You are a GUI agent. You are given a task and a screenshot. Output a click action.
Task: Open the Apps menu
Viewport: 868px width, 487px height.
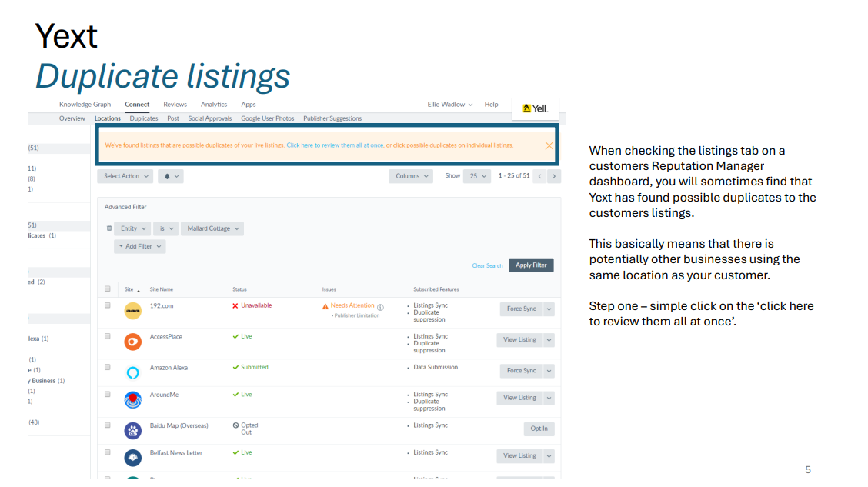tap(249, 105)
